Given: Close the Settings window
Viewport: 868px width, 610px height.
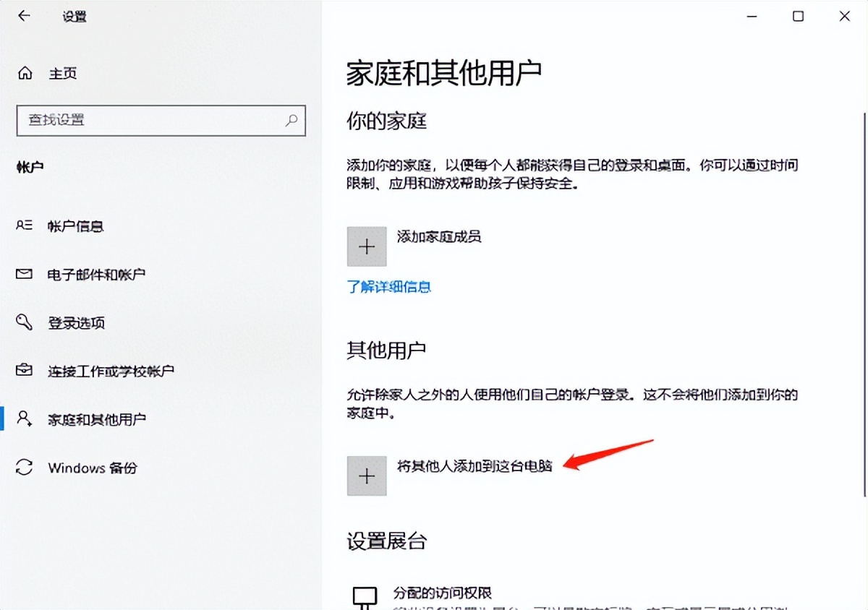Looking at the screenshot, I should [844, 16].
